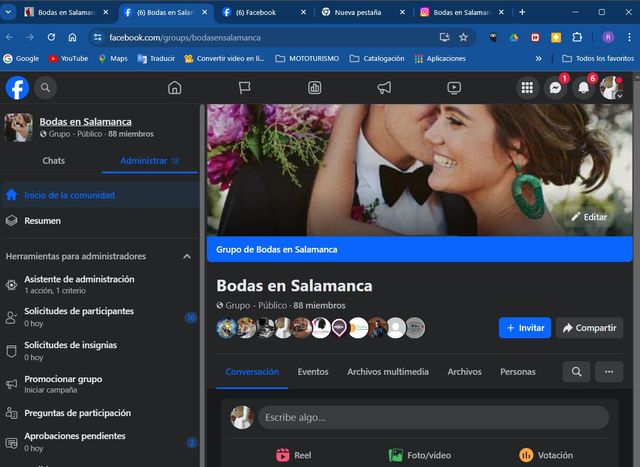Screen dimensions: 640x467
Task: Open Solicitudes de participantes
Action: click(x=100, y=317)
